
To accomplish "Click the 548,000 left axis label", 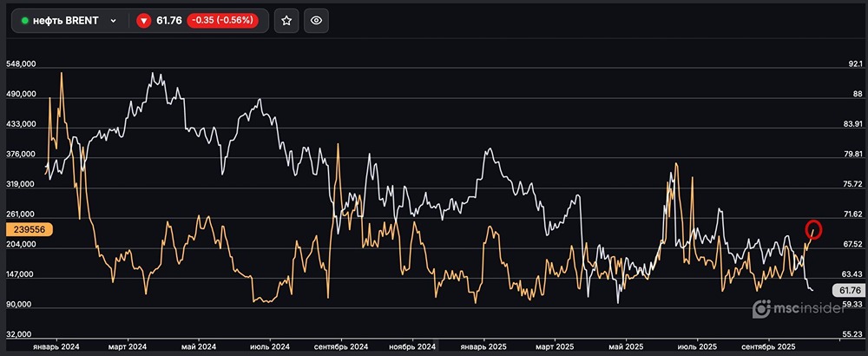I will coord(20,64).
